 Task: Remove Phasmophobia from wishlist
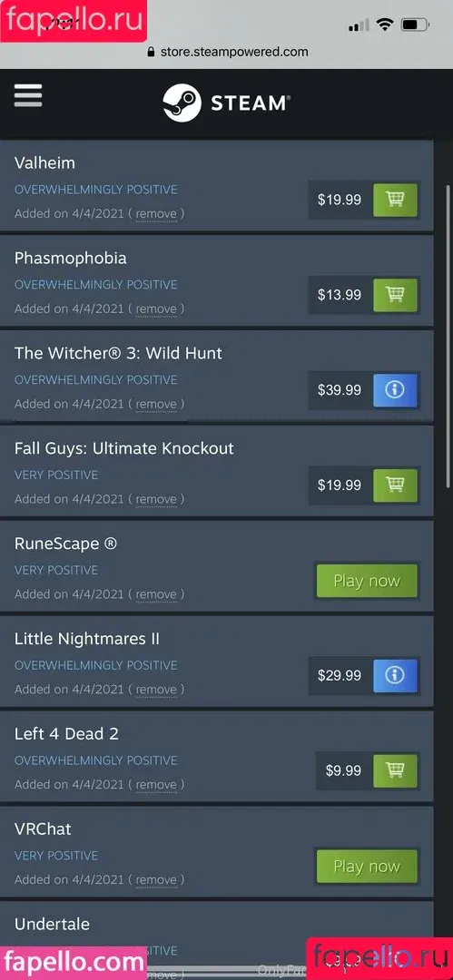coord(156,309)
